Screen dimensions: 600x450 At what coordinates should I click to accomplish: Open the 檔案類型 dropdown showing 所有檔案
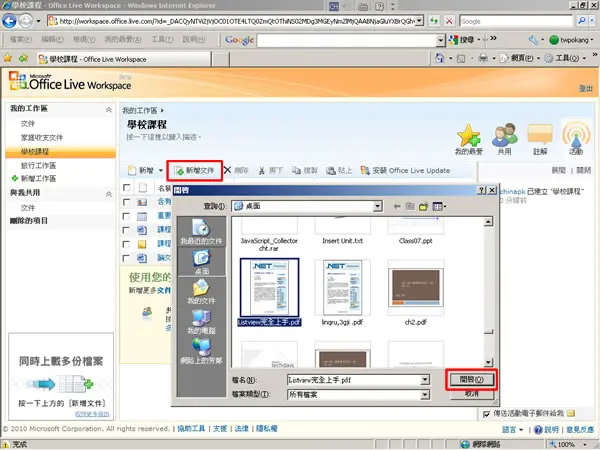(x=425, y=395)
